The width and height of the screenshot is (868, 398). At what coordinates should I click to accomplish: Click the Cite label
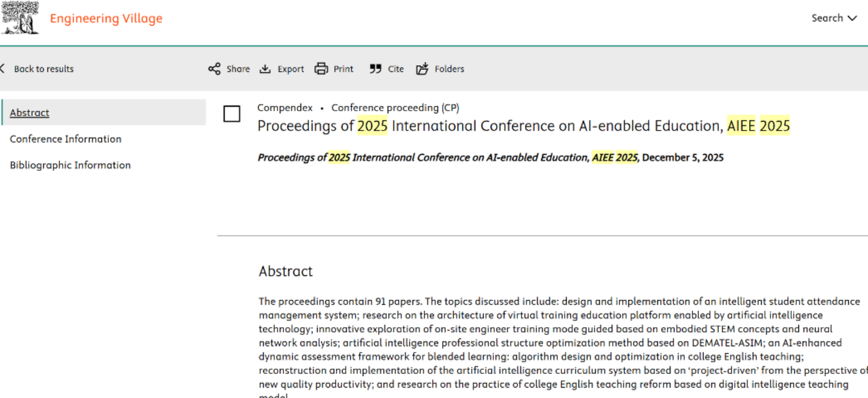[x=396, y=69]
